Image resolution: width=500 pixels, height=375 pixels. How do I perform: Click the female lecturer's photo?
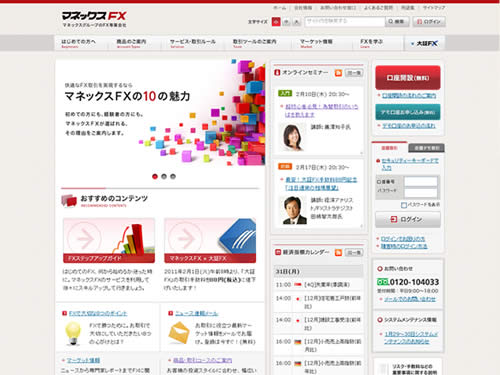click(292, 137)
